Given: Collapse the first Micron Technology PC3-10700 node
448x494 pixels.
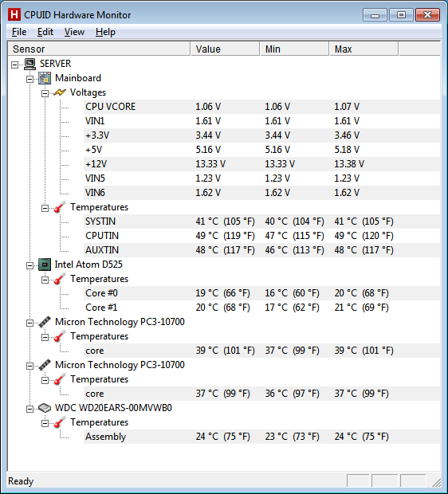Looking at the screenshot, I should pos(29,323).
